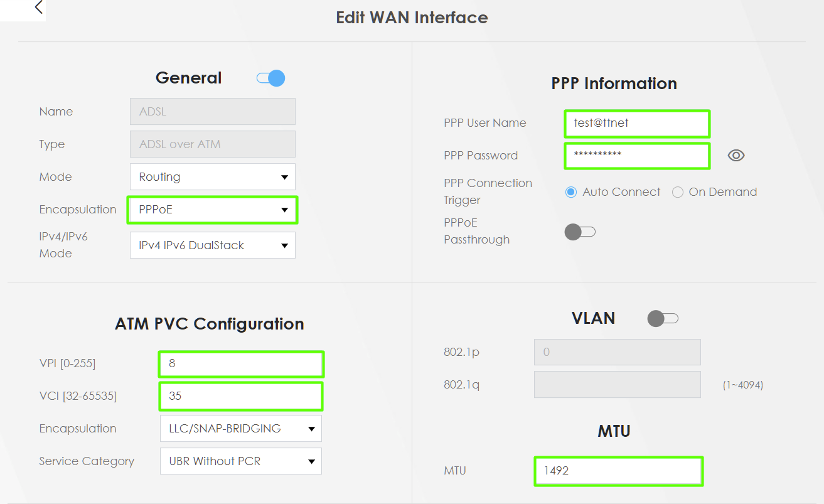Viewport: 824px width, 504px height.
Task: Click the disabled 802.1q field
Action: [x=618, y=385]
